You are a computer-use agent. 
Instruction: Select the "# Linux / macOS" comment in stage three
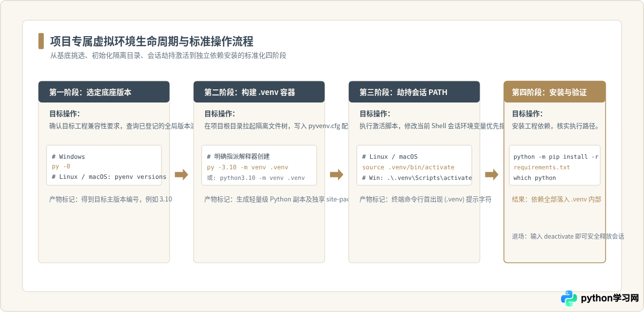(x=390, y=157)
